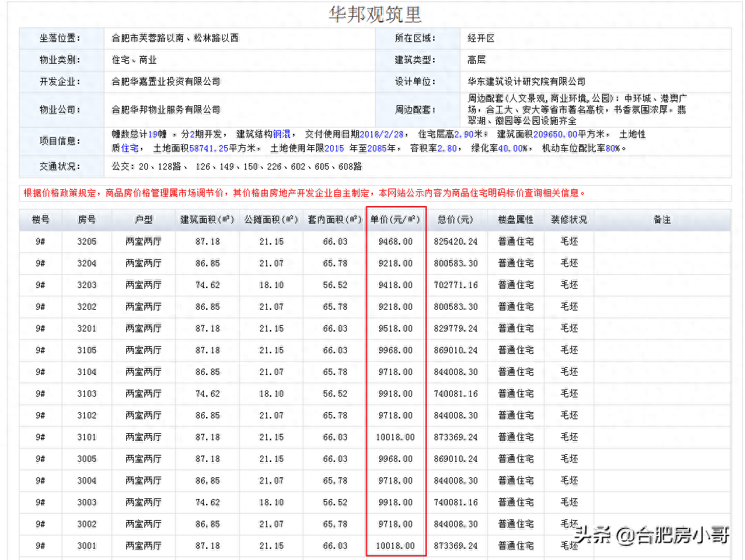The height and width of the screenshot is (560, 745).
Task: Select the district value 经开区
Action: click(x=481, y=39)
